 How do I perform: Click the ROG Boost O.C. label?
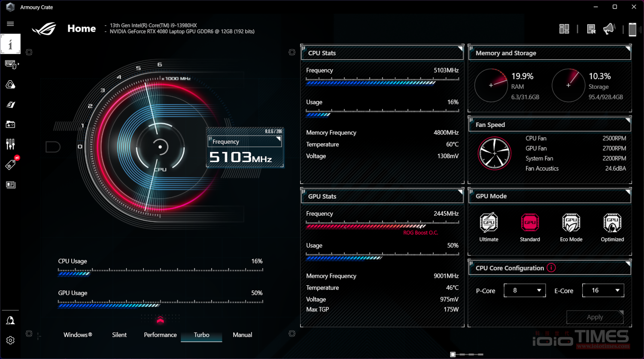pyautogui.click(x=420, y=233)
